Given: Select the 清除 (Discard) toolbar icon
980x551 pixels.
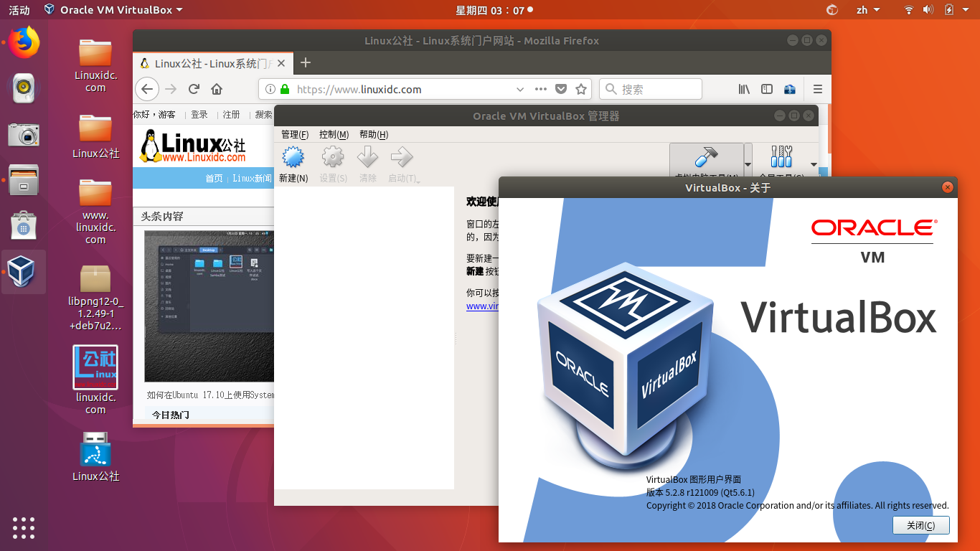Looking at the screenshot, I should coord(367,162).
